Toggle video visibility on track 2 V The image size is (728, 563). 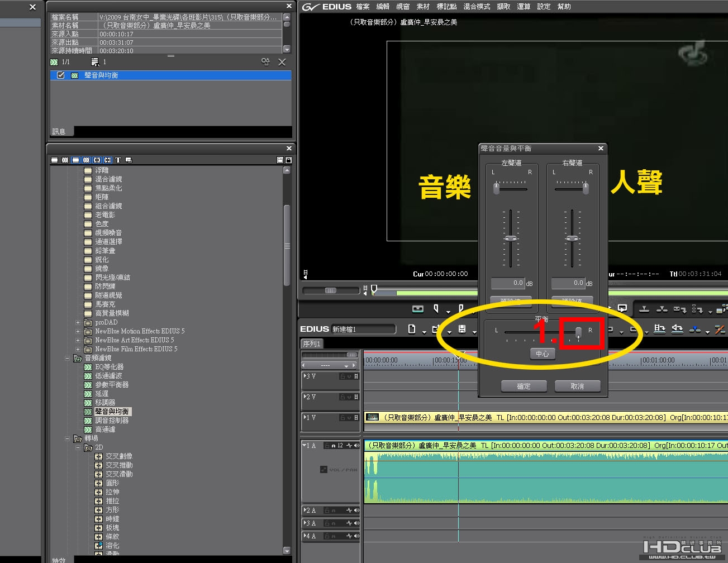tap(356, 397)
